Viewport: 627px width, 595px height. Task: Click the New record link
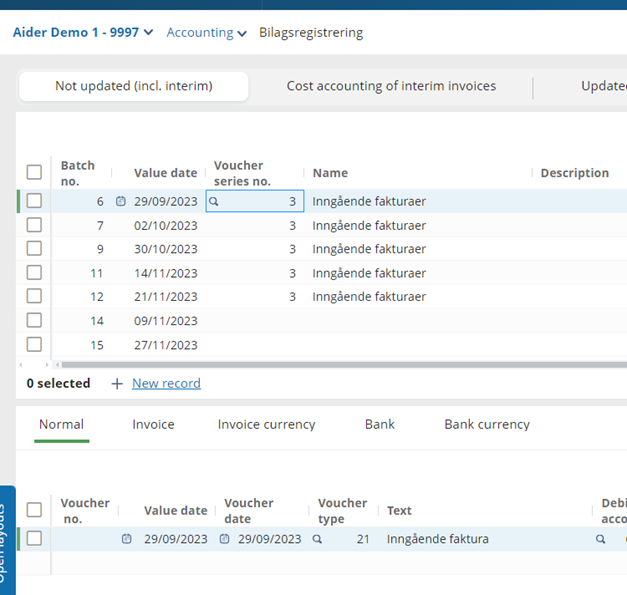[x=166, y=383]
